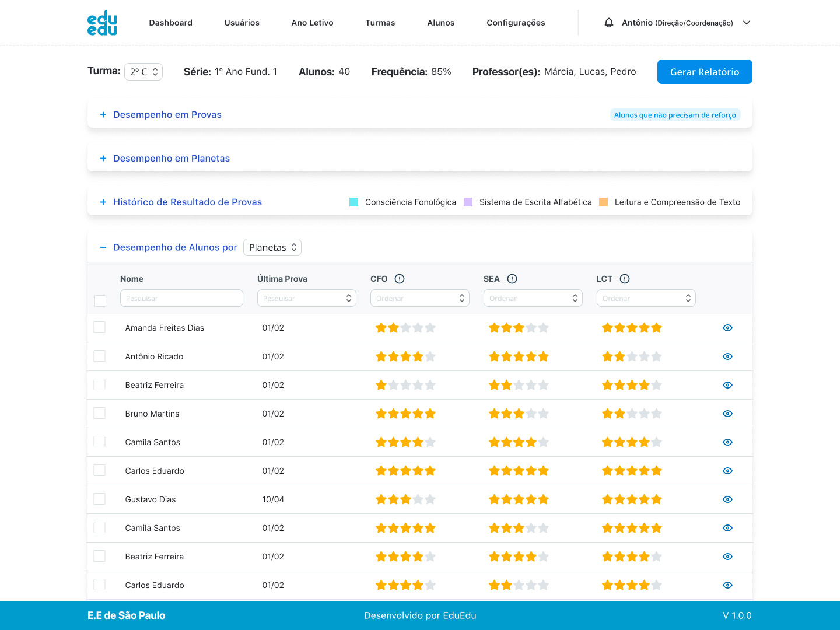
Task: Click Gustavo Dias date 10/04
Action: coord(273,499)
